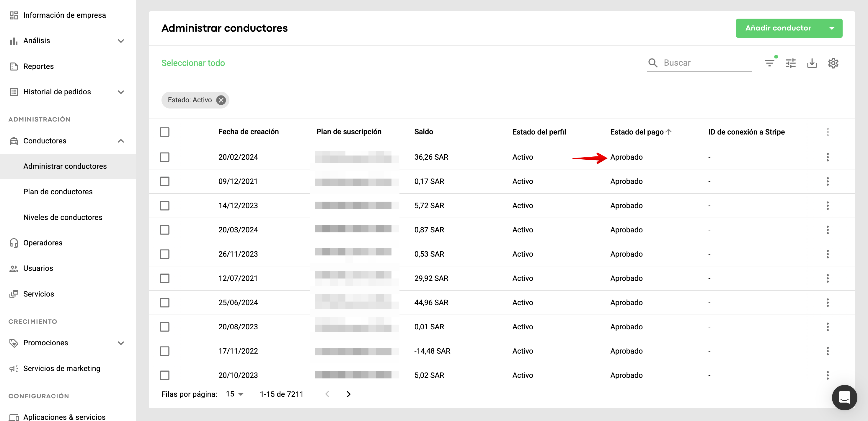The width and height of the screenshot is (868, 421).
Task: Download the drivers list
Action: pos(812,63)
